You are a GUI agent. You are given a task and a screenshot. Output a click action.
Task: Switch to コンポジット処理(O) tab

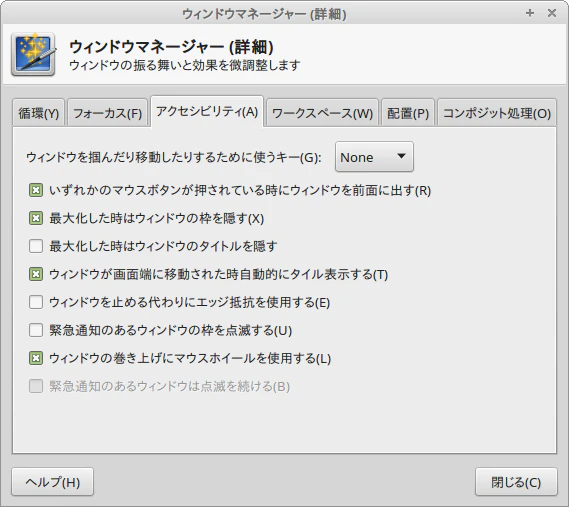497,113
